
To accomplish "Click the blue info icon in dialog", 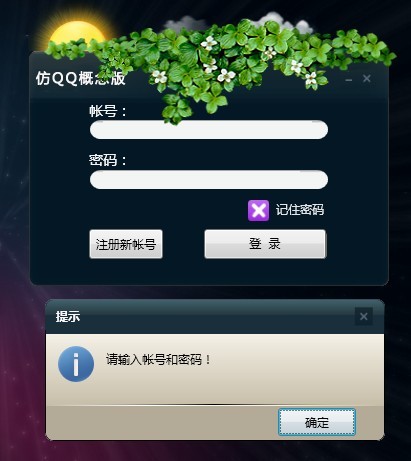I will 76,364.
